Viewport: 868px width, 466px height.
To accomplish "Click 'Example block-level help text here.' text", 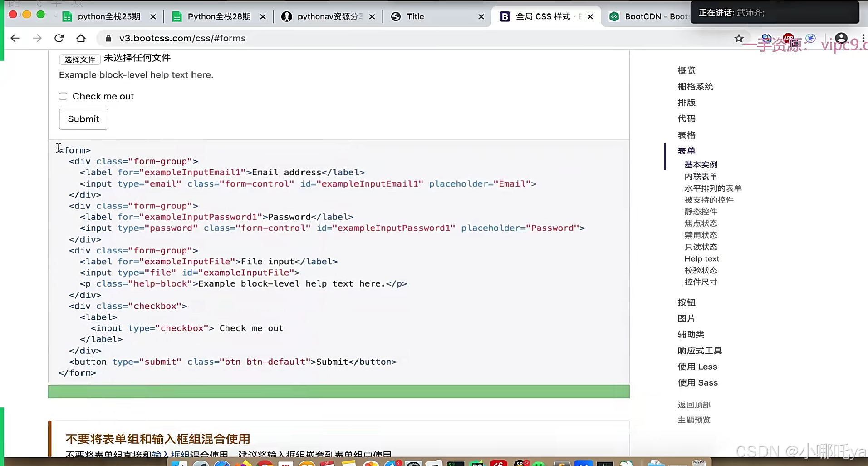I will 136,75.
